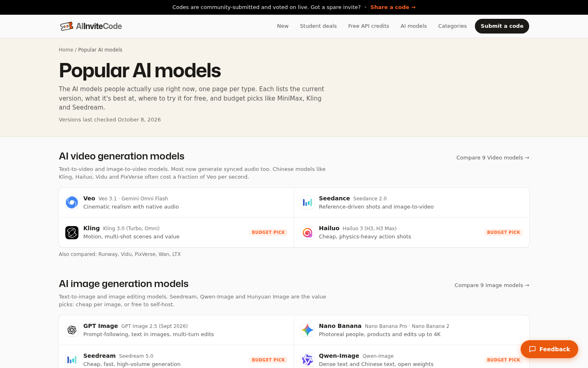This screenshot has width=588, height=368.
Task: Click Hailuo's BUDGET PICK badge
Action: (x=503, y=232)
